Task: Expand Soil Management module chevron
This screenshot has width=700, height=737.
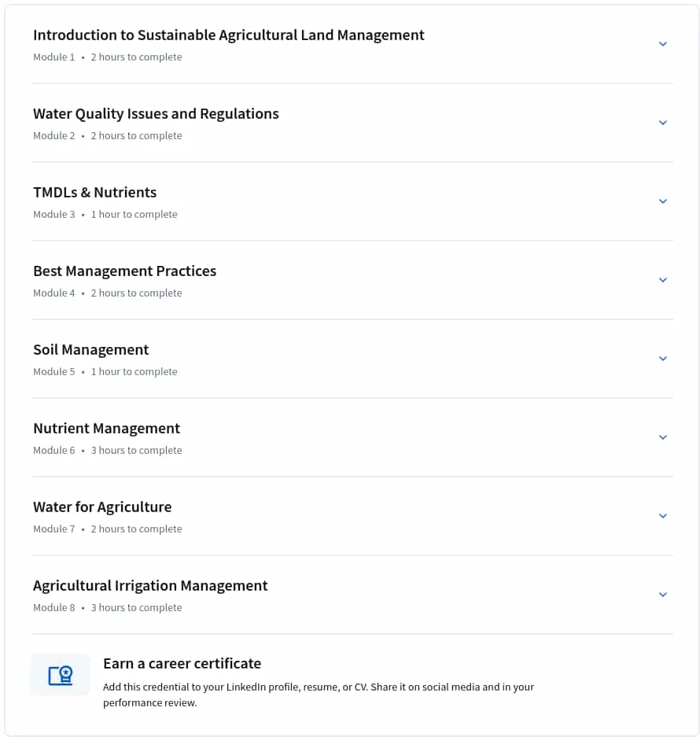Action: [663, 359]
